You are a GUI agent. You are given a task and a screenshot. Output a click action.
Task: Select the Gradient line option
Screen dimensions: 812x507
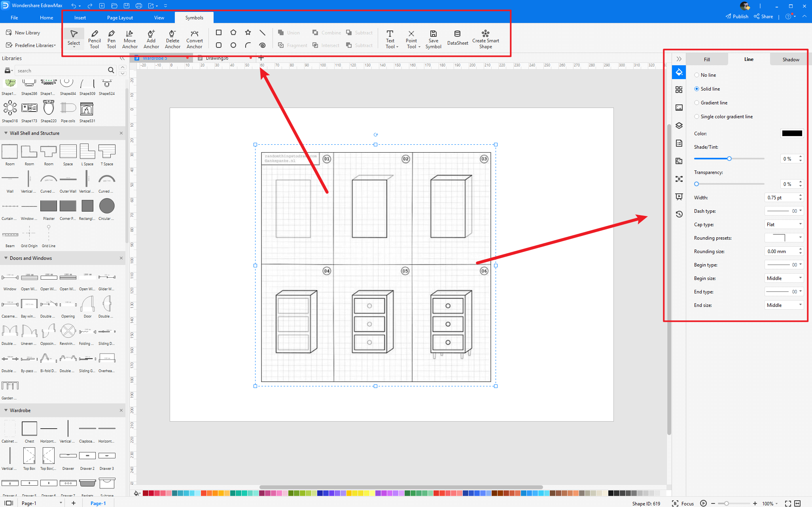(711, 103)
